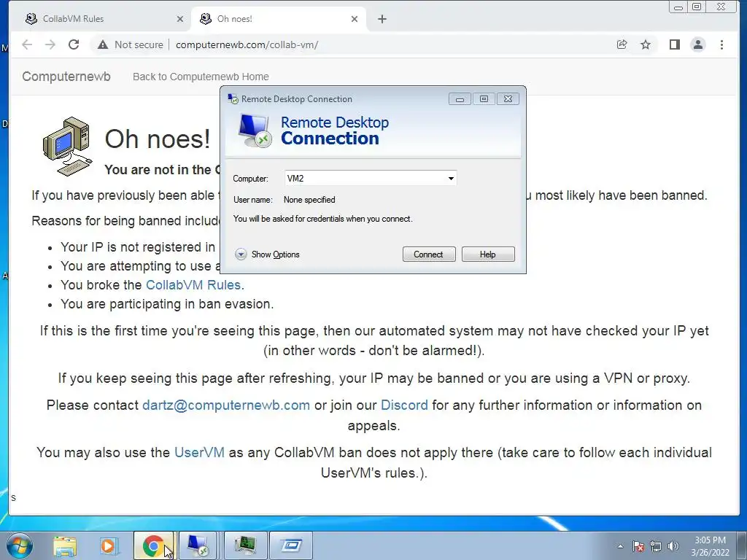This screenshot has height=560, width=747.
Task: Click the Chrome forward arrow
Action: click(x=50, y=44)
